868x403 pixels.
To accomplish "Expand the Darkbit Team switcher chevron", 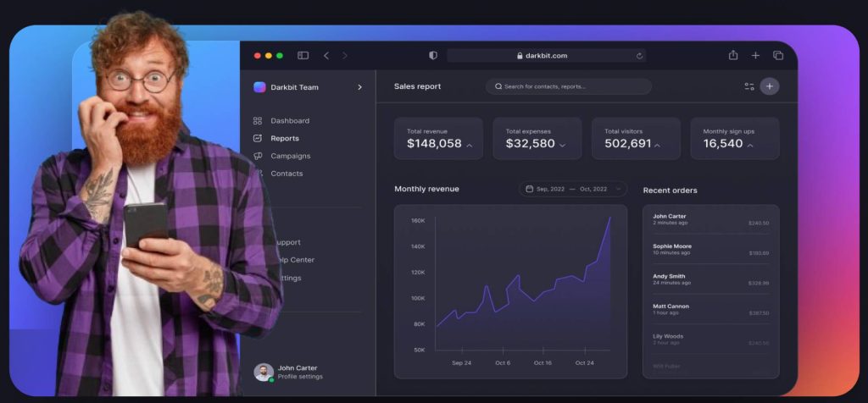I will [359, 87].
